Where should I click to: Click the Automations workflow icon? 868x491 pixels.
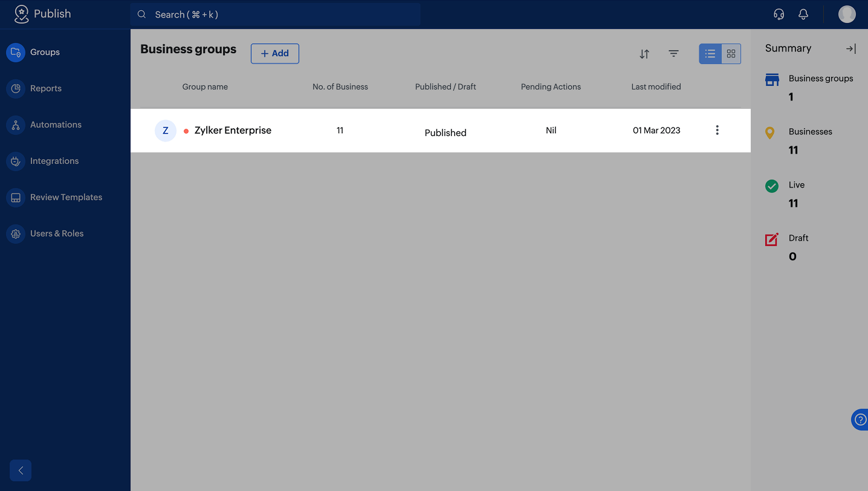[x=16, y=125]
